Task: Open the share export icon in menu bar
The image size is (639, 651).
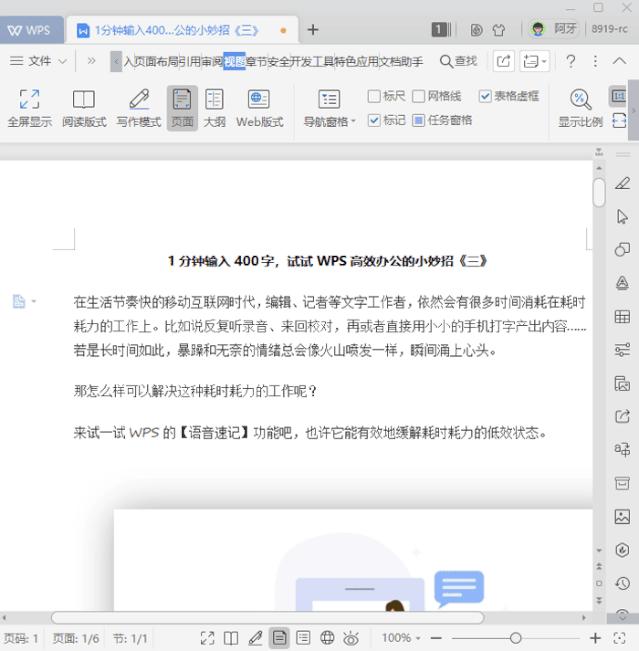Action: click(504, 61)
